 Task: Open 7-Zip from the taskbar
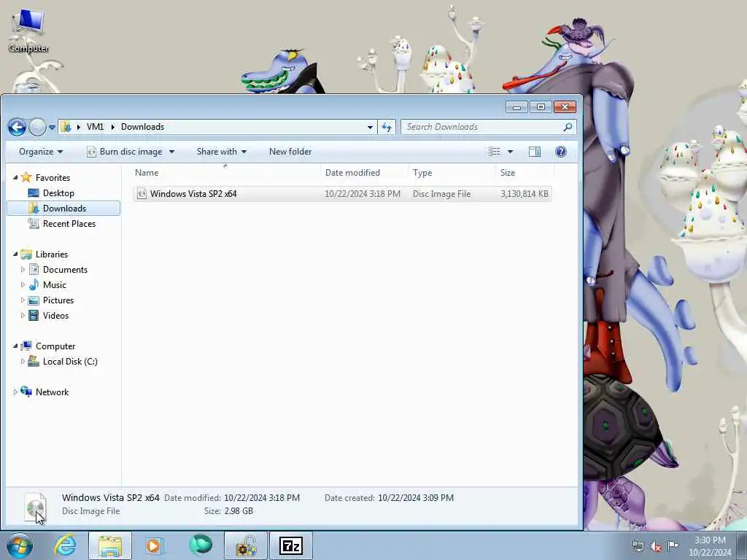pos(291,545)
